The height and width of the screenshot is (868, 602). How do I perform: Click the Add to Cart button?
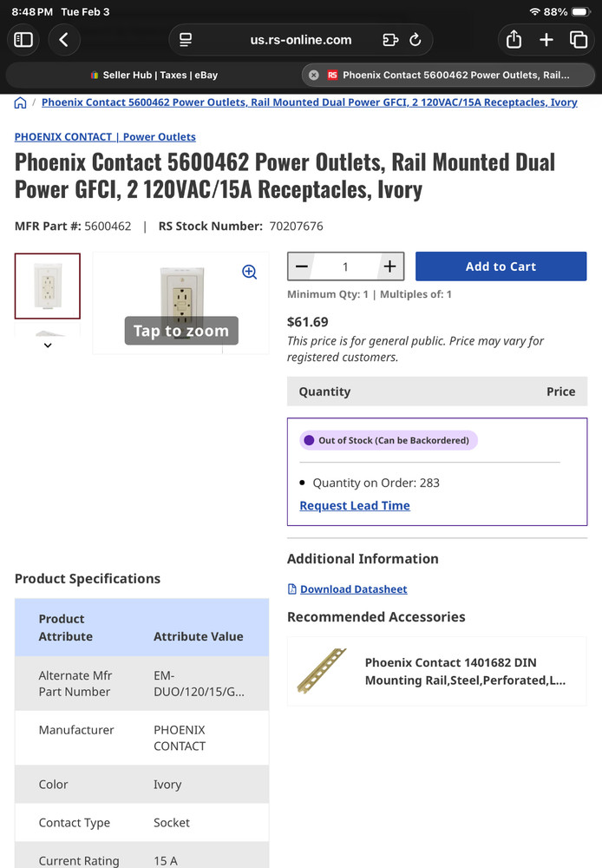click(x=501, y=266)
